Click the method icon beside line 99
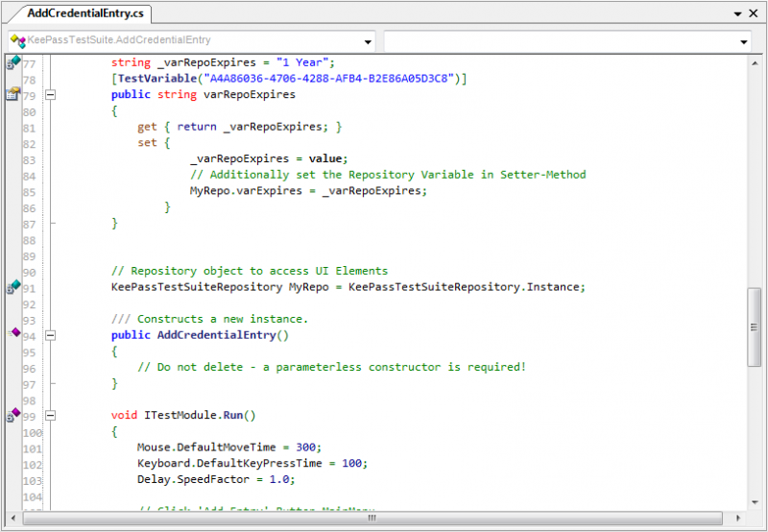This screenshot has height=532, width=768. tap(12, 415)
